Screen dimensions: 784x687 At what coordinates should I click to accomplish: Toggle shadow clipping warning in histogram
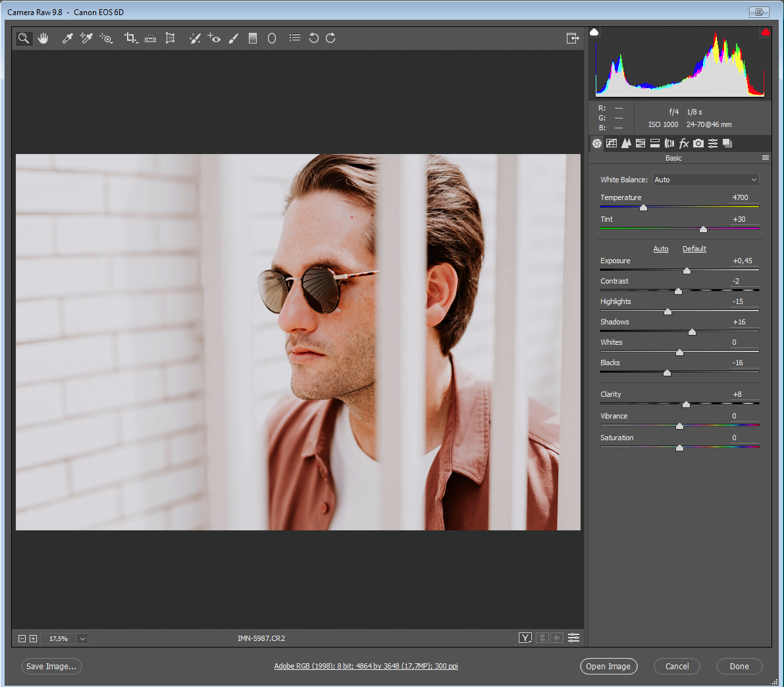(594, 32)
